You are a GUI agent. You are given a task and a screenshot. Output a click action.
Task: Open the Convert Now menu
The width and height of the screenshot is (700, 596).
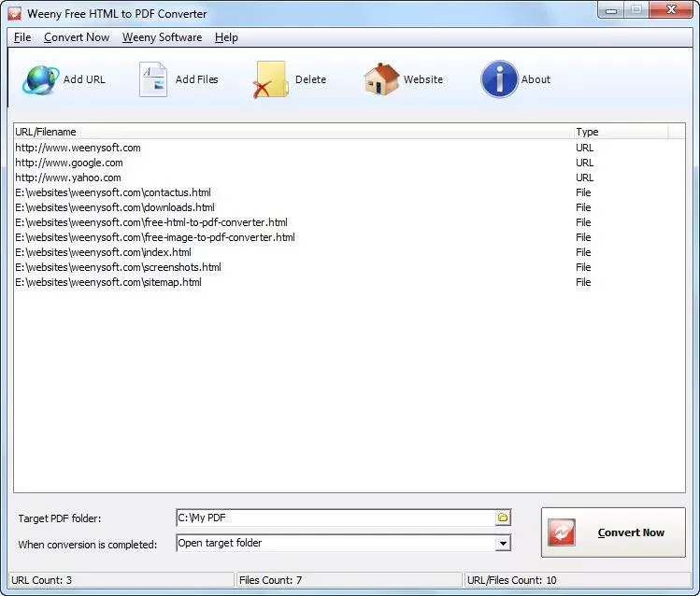(x=77, y=37)
